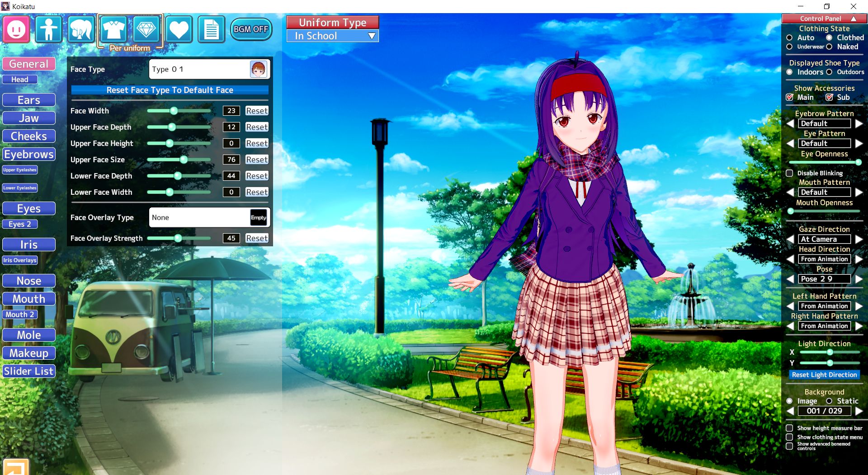
Task: Open the hair editor icon
Action: pyautogui.click(x=81, y=29)
